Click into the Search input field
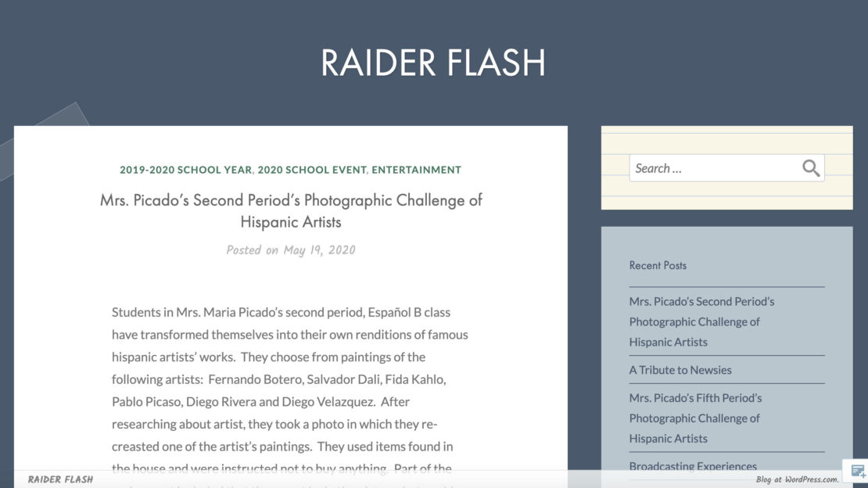The image size is (868, 488). coord(726,168)
